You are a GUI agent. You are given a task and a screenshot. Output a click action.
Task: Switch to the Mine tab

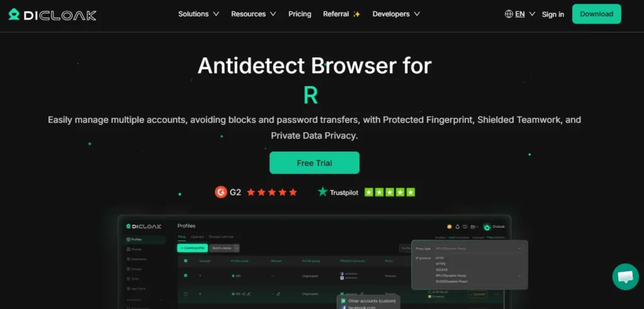(x=182, y=237)
